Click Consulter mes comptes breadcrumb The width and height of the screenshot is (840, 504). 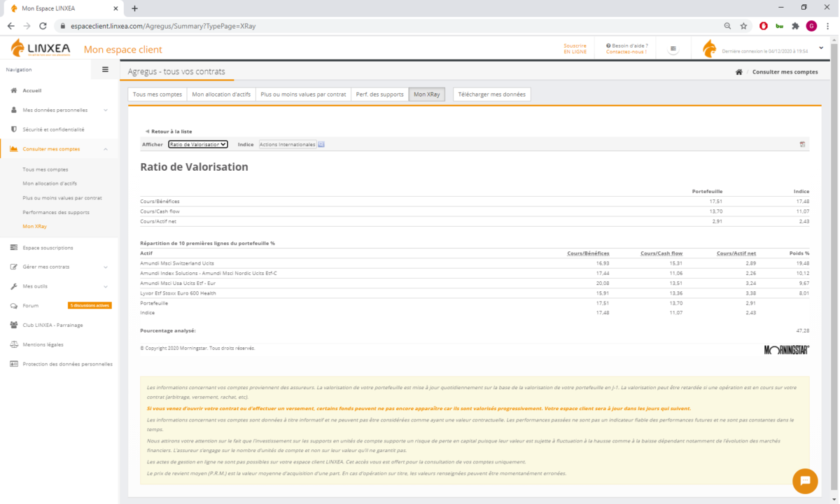785,72
